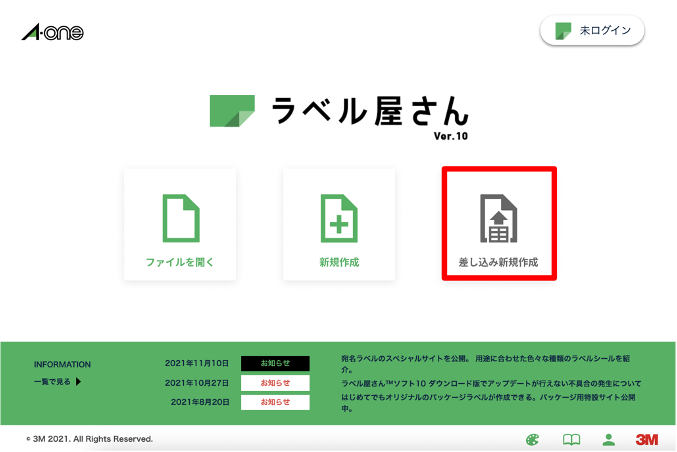Click the 3M logo in footer
Image resolution: width=677 pixels, height=452 pixels.
[x=647, y=440]
